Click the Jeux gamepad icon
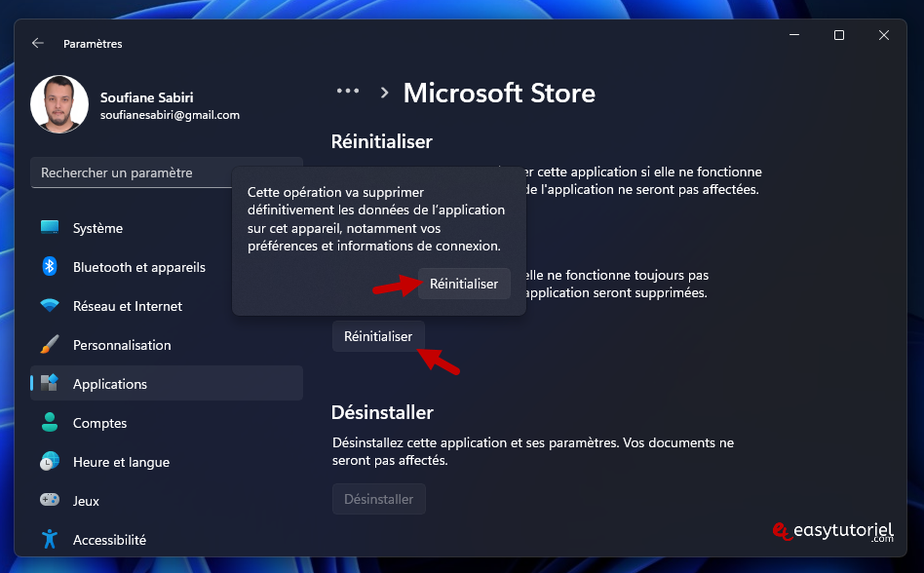Screen dimensions: 924x573 (50, 500)
